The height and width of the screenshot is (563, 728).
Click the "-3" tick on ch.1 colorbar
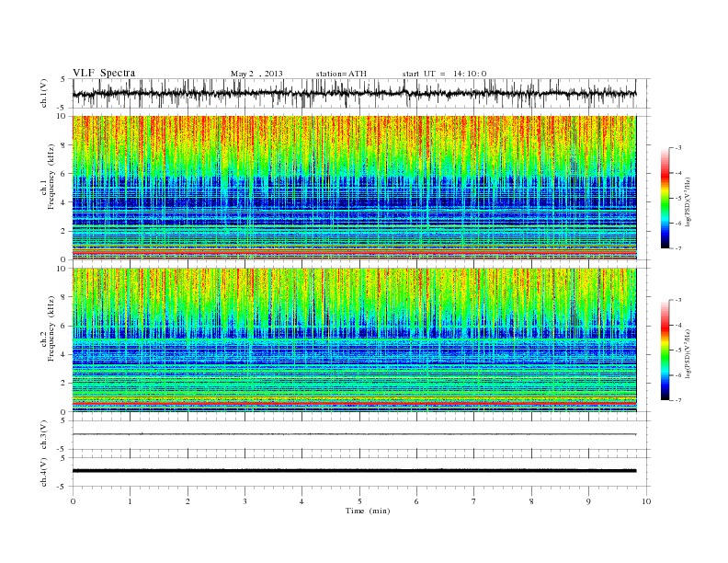pos(678,148)
